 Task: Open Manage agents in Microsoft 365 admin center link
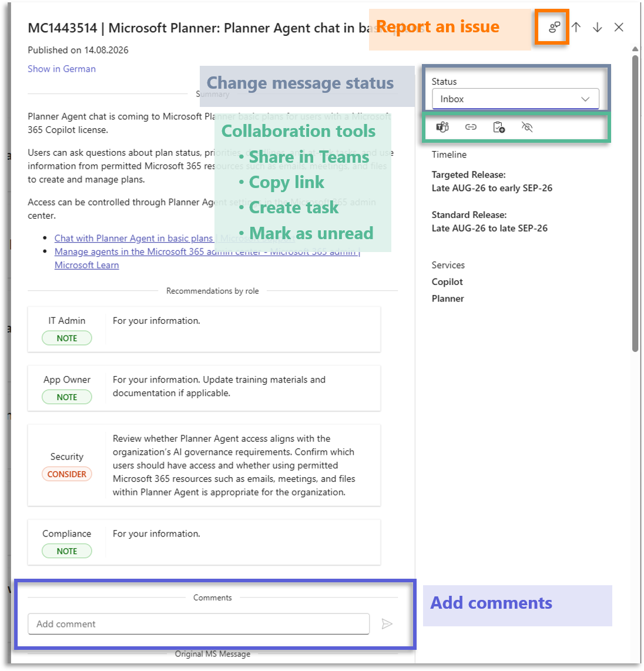(x=207, y=258)
